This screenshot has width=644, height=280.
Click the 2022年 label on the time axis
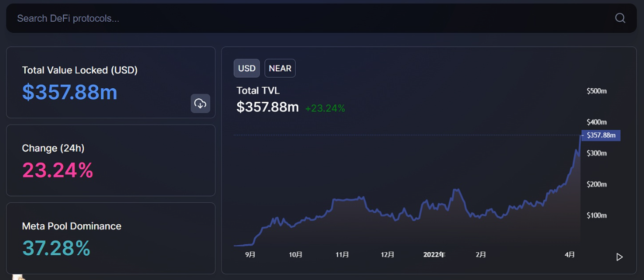434,255
